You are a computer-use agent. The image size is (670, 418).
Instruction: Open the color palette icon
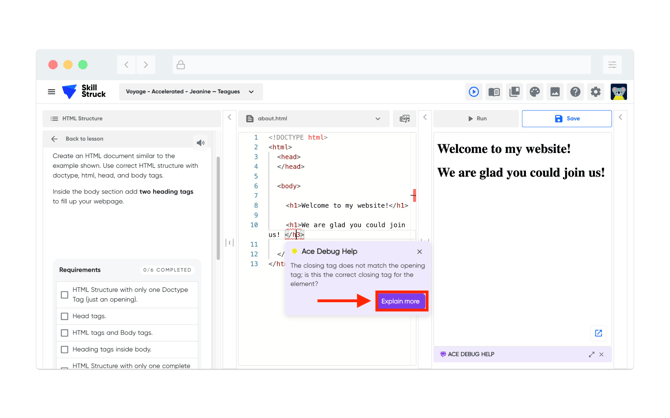click(x=535, y=92)
